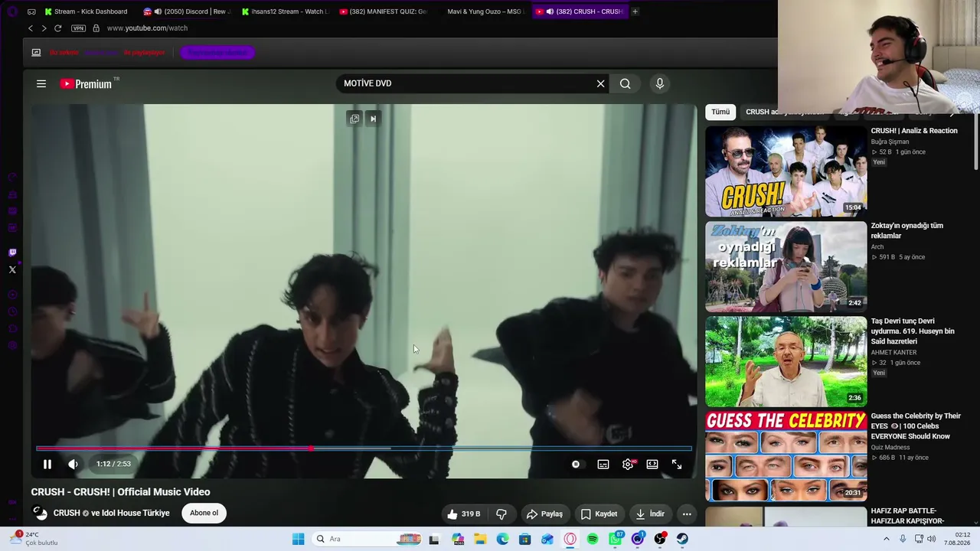The height and width of the screenshot is (551, 980).
Task: Switch to MANIFEST QUIZ browser tab
Action: pyautogui.click(x=383, y=11)
